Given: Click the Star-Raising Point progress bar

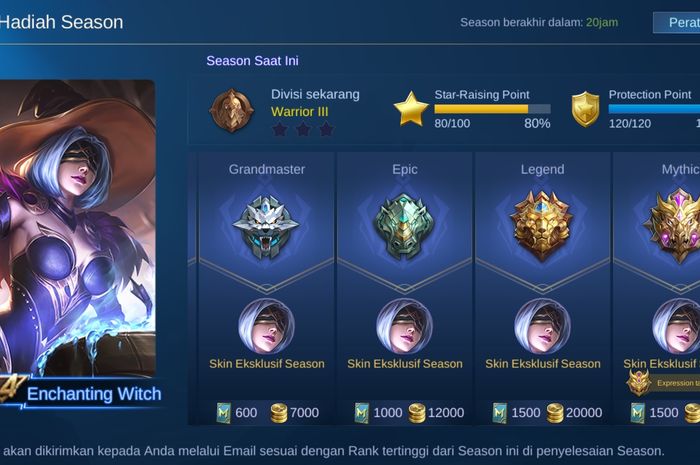Looking at the screenshot, I should point(492,109).
